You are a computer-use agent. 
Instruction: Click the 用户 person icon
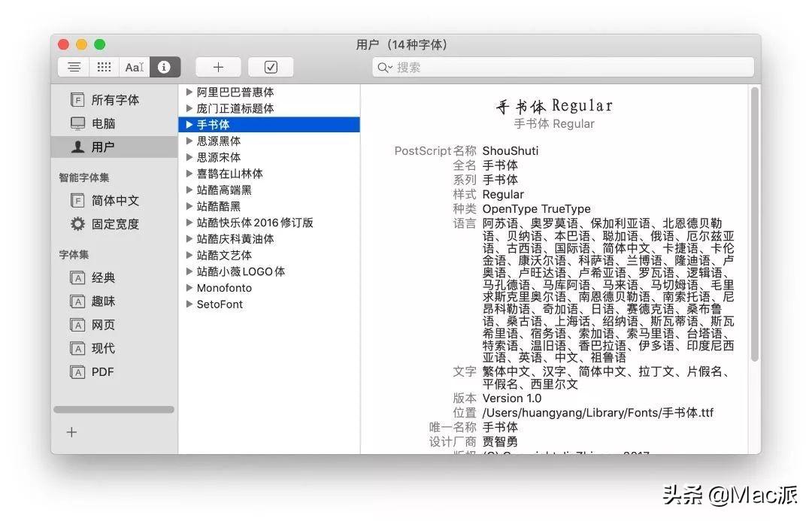(x=77, y=147)
